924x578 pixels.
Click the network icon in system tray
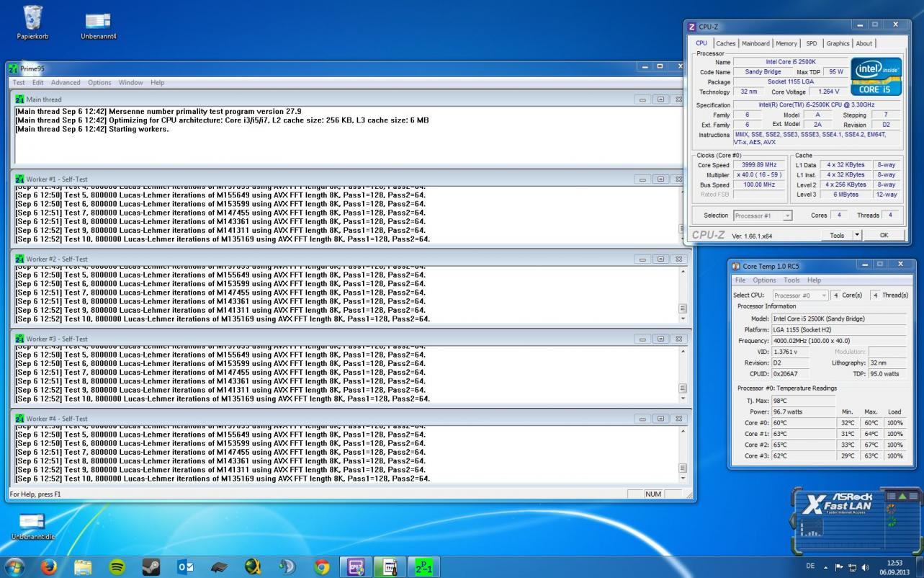point(852,567)
